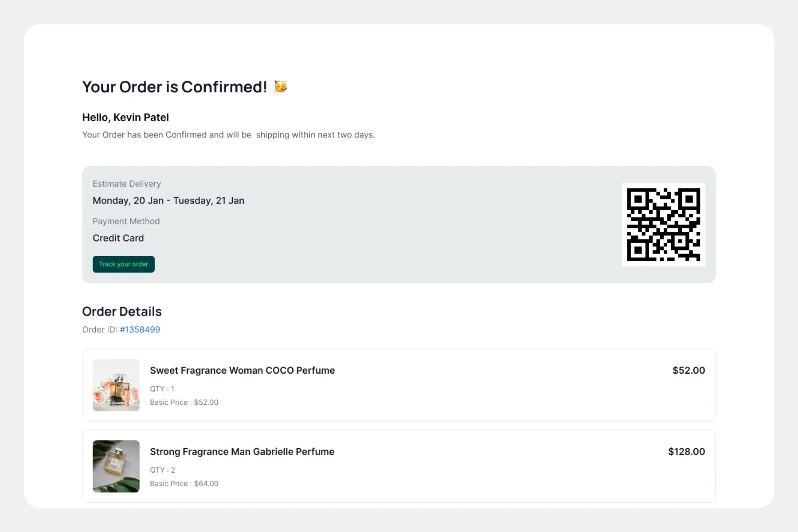Click the QTY : 2 quantity text
798x532 pixels.
162,470
